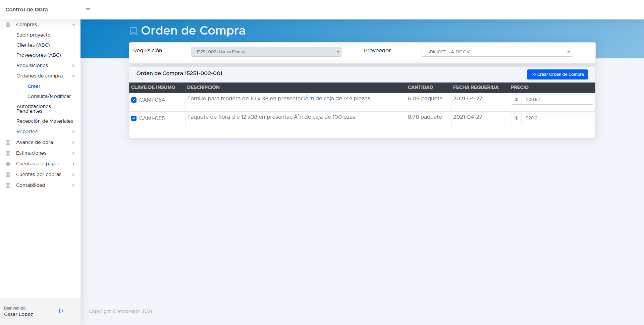644x325 pixels.
Task: Open Consulta/Modificar menu item
Action: [x=49, y=96]
